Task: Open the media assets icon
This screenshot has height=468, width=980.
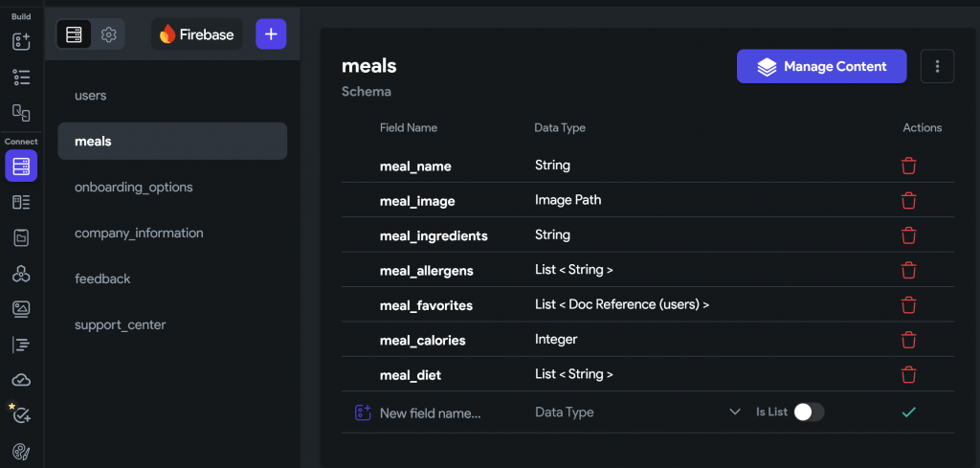Action: click(21, 309)
